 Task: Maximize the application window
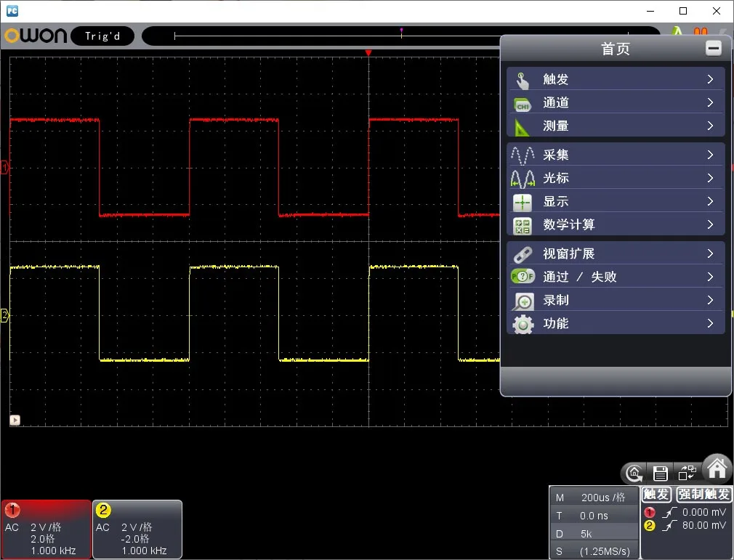pos(683,11)
